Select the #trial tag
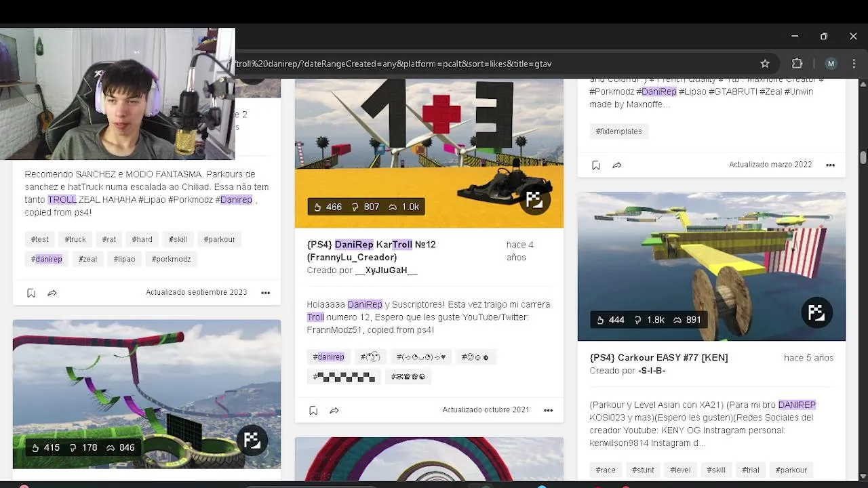Viewport: 868px width, 488px height. 750,470
